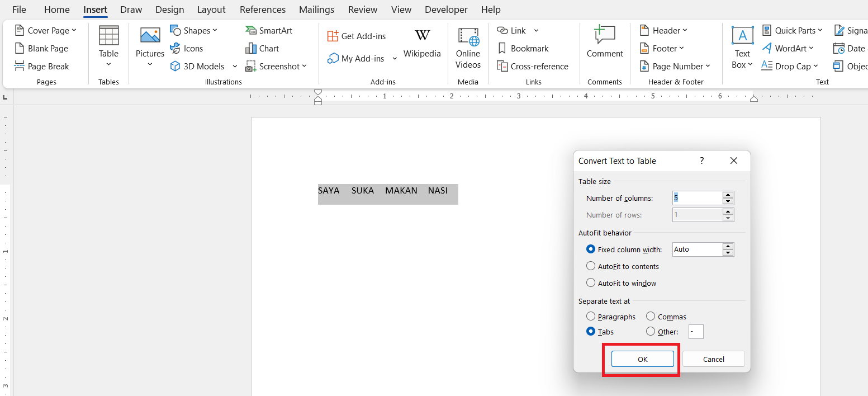Open the Shapes dropdown menu
Screen dimensions: 868x396
pos(193,31)
